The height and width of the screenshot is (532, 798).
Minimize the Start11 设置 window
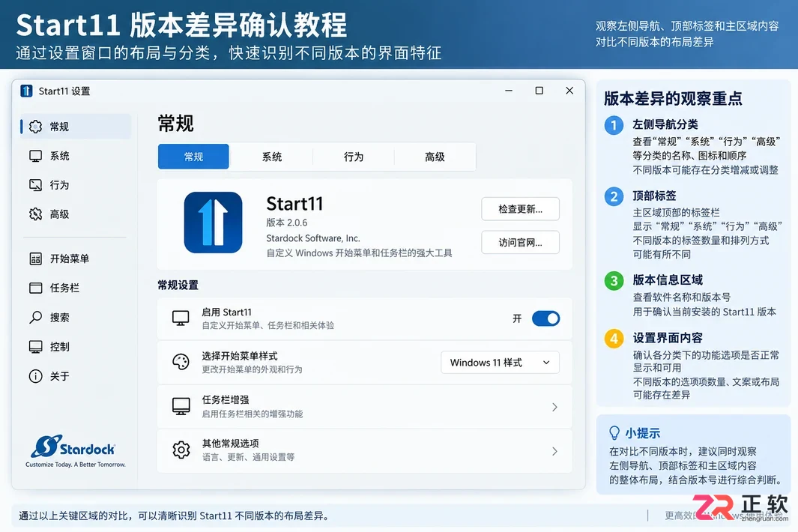pyautogui.click(x=509, y=91)
